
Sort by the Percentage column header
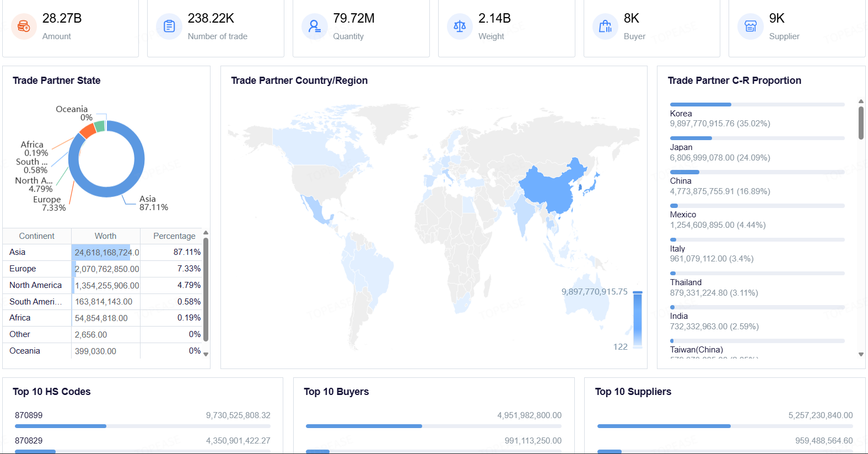[174, 236]
